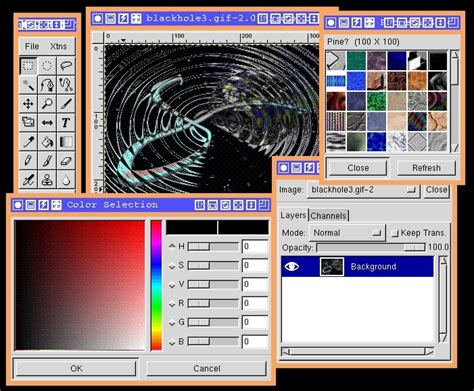The image size is (474, 391).
Task: Select the Text tool
Action: tap(66, 123)
